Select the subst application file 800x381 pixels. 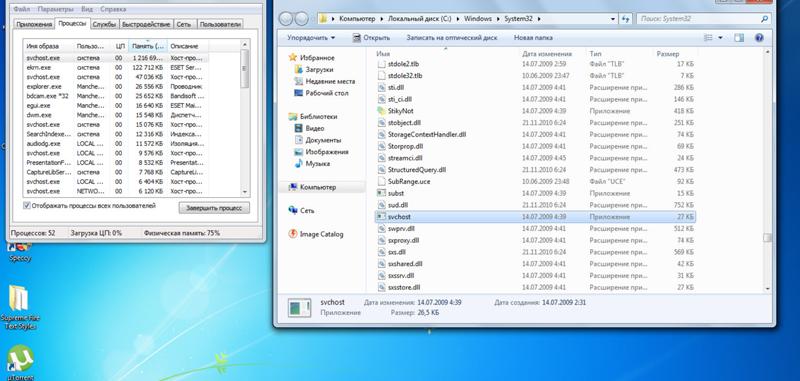point(535,193)
